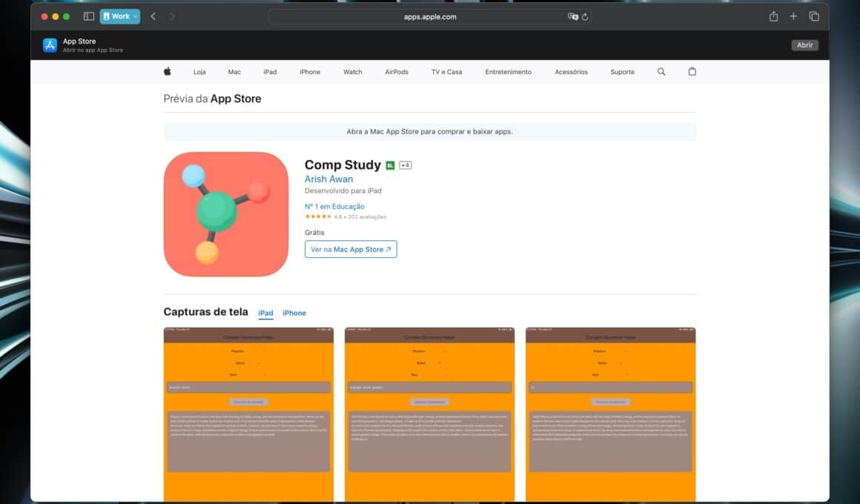The image size is (860, 504).
Task: Click the apps.apple.com address bar
Action: (x=429, y=16)
